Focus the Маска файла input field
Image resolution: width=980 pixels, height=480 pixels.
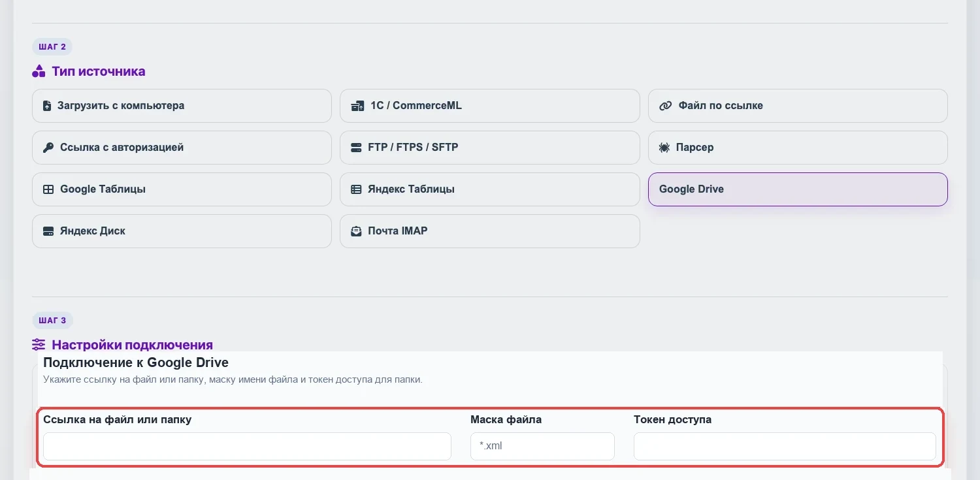coord(542,446)
